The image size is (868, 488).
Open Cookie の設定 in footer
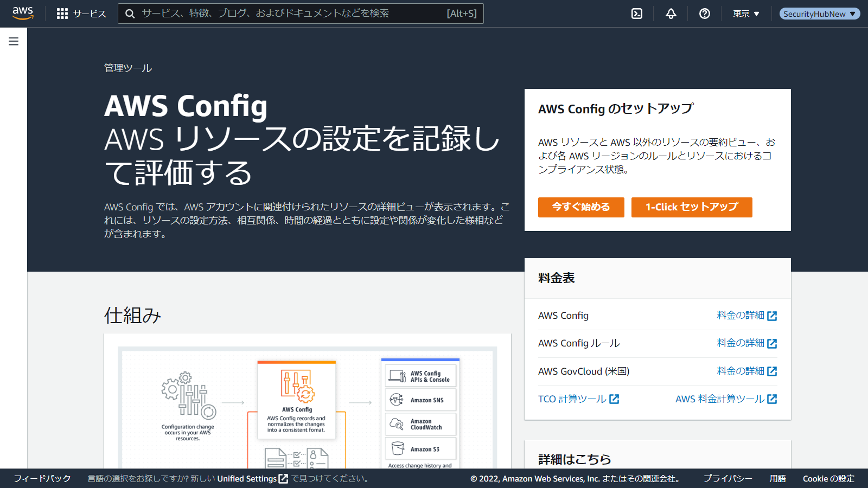[x=828, y=479]
